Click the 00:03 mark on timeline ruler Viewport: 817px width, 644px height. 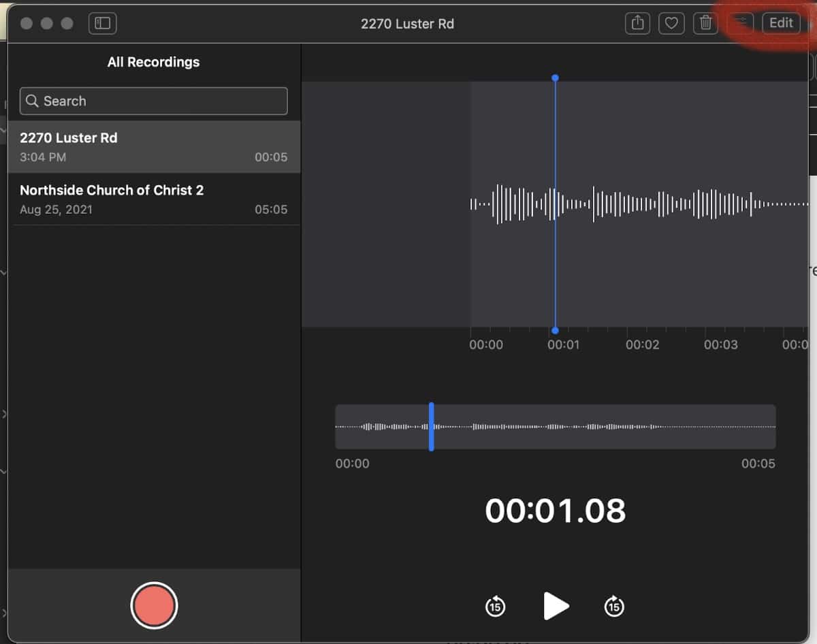[x=720, y=344]
